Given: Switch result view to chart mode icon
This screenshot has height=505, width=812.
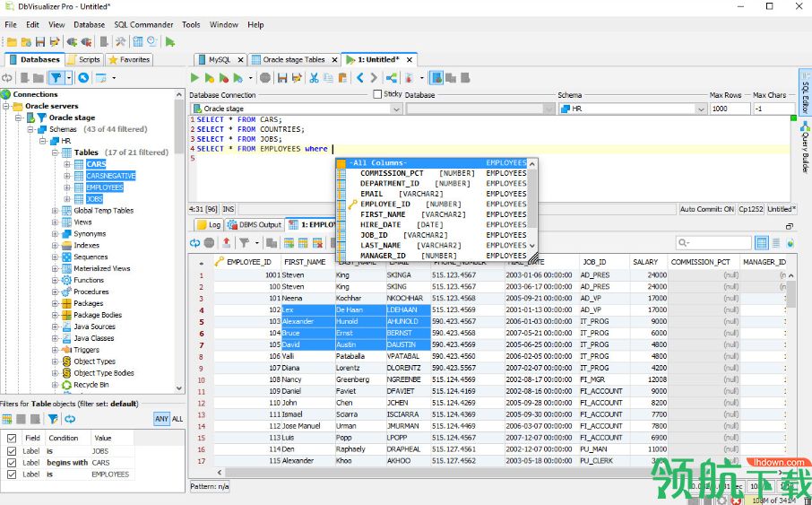Looking at the screenshot, I should [x=790, y=243].
